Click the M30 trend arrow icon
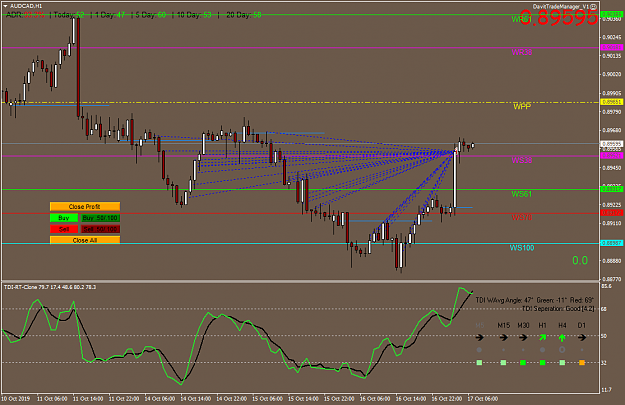The image size is (625, 405). [523, 338]
